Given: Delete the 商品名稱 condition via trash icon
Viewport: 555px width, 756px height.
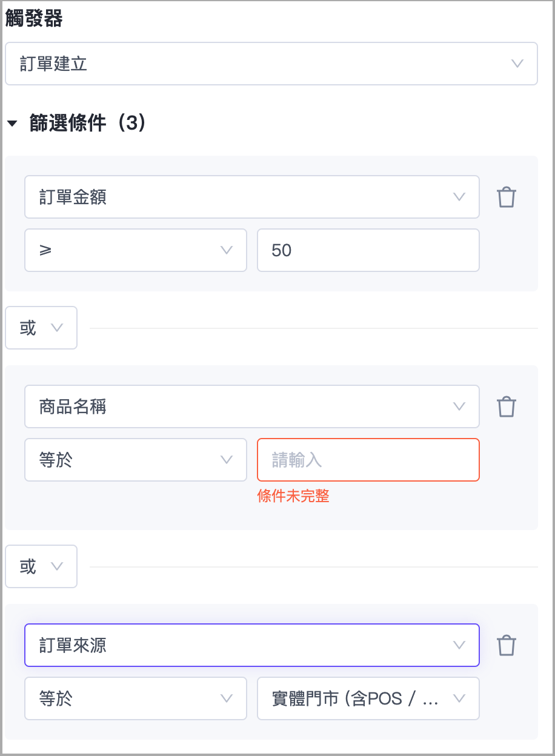Looking at the screenshot, I should tap(507, 406).
